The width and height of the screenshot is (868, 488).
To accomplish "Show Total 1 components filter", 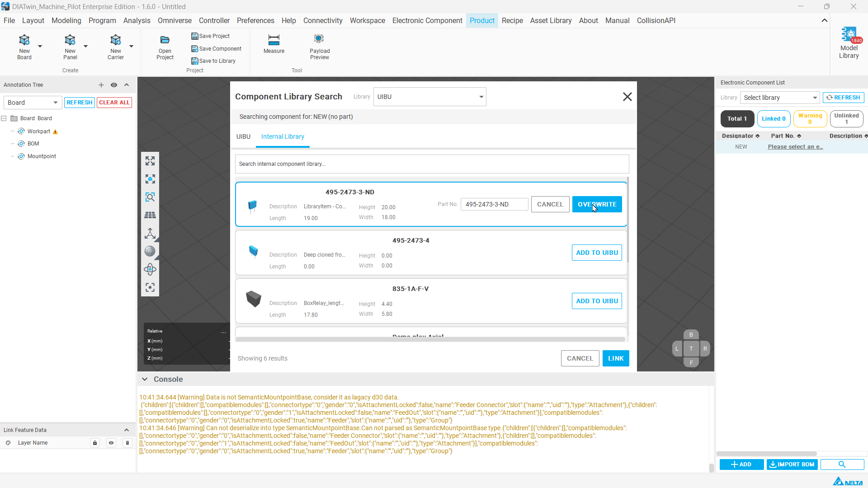I will [737, 119].
